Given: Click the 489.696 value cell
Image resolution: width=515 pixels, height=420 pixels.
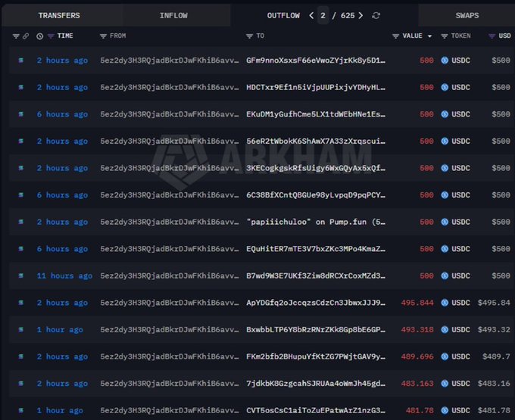Looking at the screenshot, I should click(417, 356).
